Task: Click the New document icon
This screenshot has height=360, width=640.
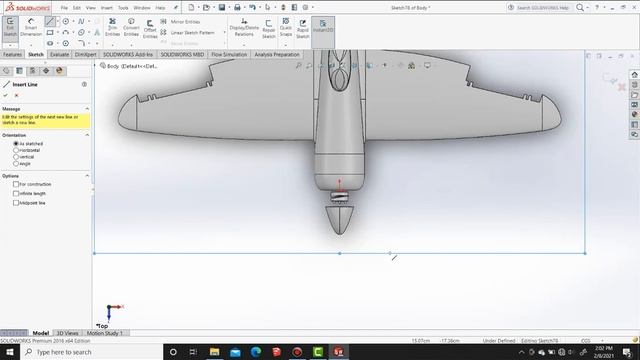Action: point(191,7)
